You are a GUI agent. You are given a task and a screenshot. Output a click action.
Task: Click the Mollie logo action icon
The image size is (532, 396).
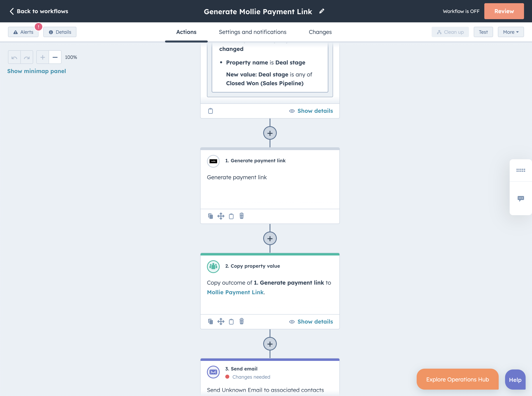tap(213, 161)
